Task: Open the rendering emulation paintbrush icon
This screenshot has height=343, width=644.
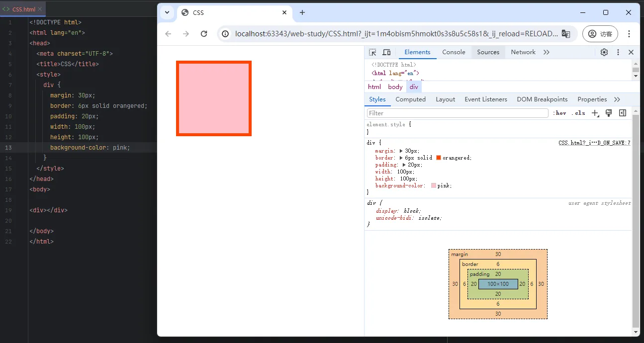Action: [609, 113]
